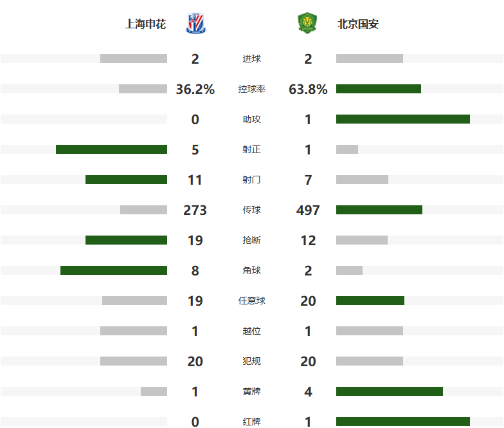Click Guoan's green yellow-card bar
The width and height of the screenshot is (504, 428).
pyautogui.click(x=390, y=391)
